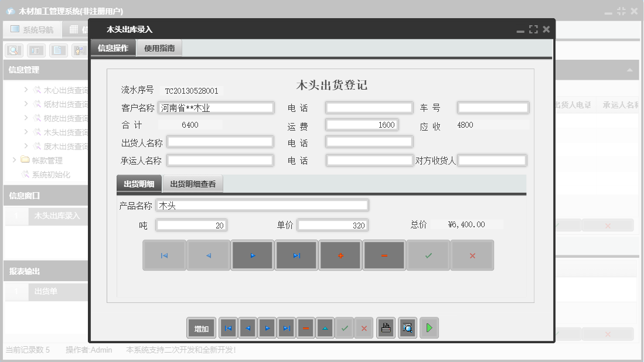Select the add (+) icon in detail navigator
644x362 pixels.
[x=340, y=255]
